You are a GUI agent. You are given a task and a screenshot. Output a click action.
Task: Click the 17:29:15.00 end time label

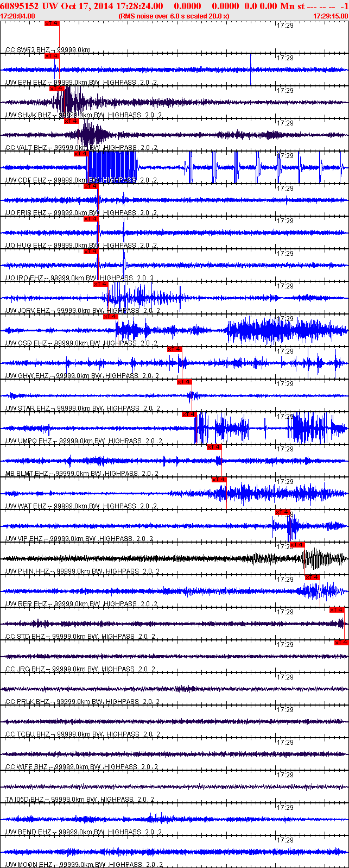tap(331, 16)
